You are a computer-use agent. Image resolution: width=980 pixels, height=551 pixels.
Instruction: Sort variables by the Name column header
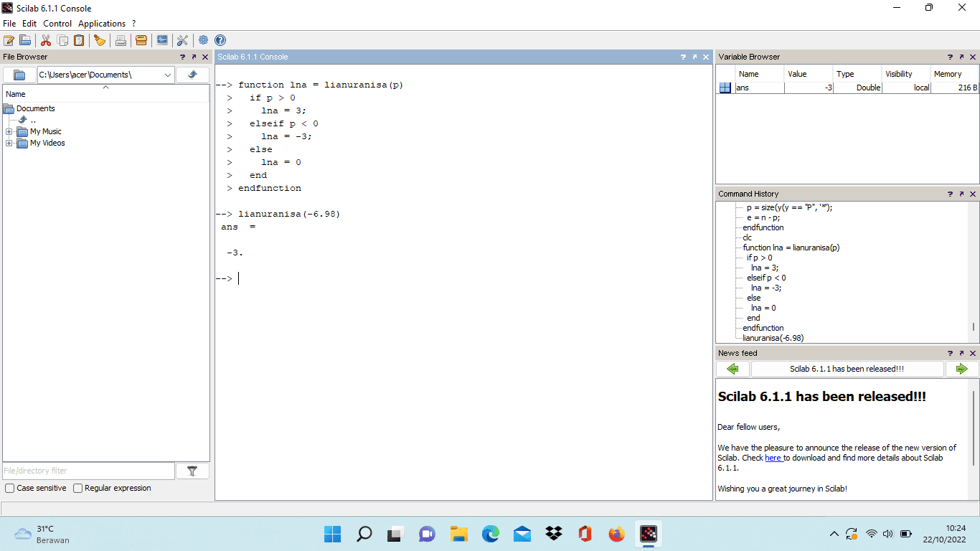760,74
